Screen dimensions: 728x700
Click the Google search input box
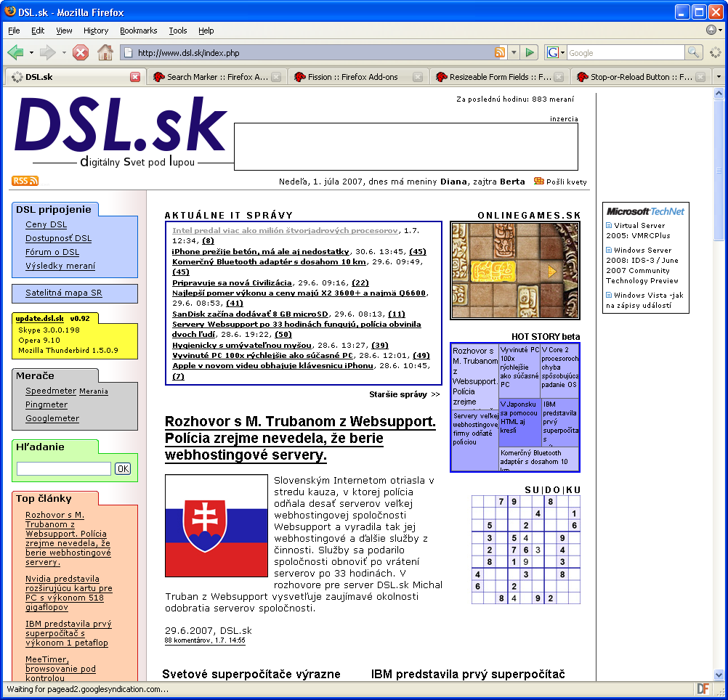coord(626,52)
